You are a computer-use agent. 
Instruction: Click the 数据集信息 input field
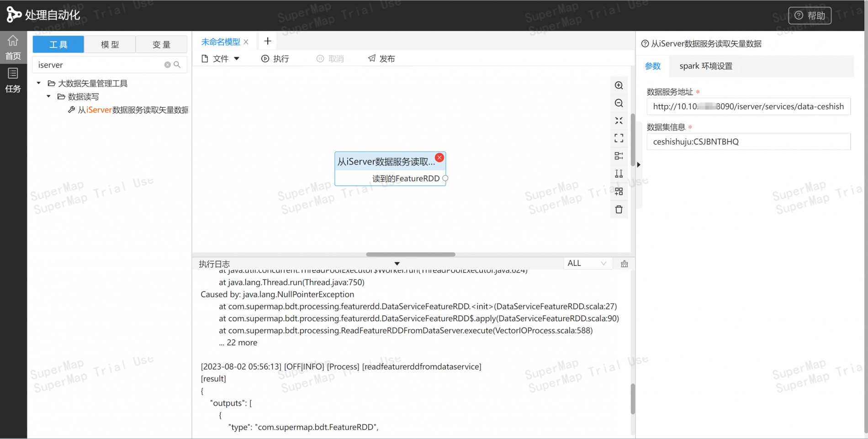pos(749,142)
